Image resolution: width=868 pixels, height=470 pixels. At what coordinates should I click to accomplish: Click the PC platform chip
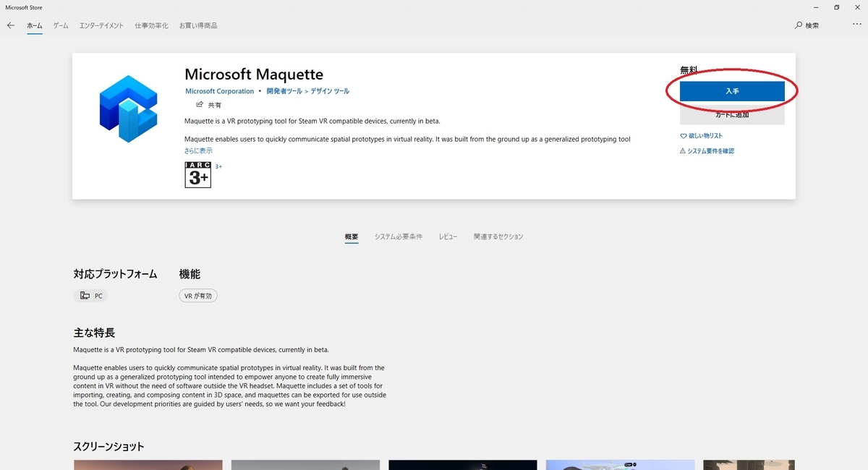coord(91,296)
